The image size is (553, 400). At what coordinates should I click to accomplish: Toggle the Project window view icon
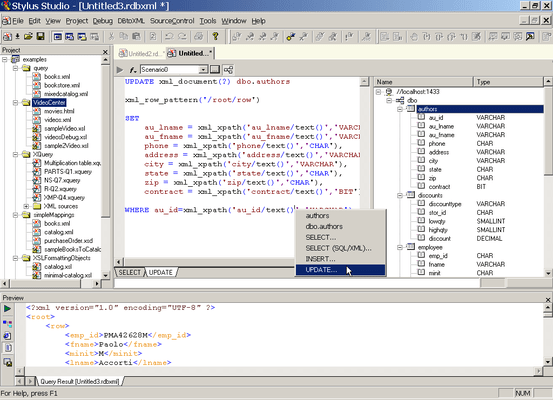coord(57,36)
